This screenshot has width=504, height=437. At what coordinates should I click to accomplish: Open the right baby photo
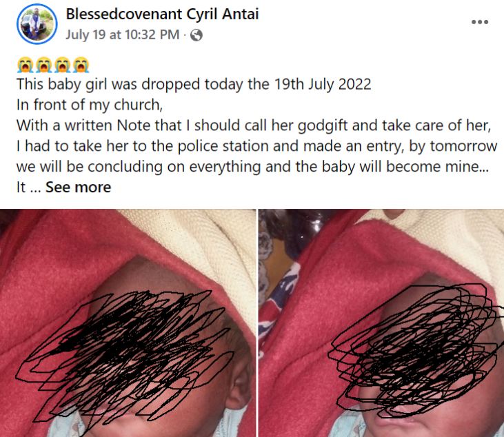coord(381,323)
